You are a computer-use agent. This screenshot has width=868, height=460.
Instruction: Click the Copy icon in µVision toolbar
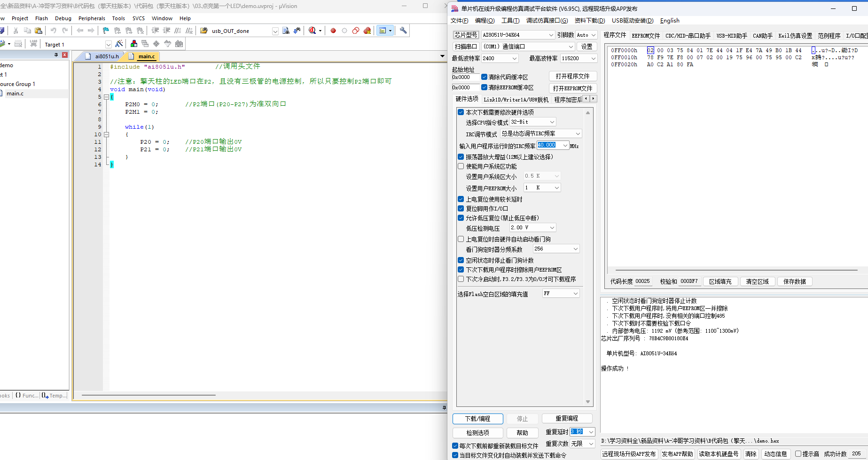tap(27, 31)
